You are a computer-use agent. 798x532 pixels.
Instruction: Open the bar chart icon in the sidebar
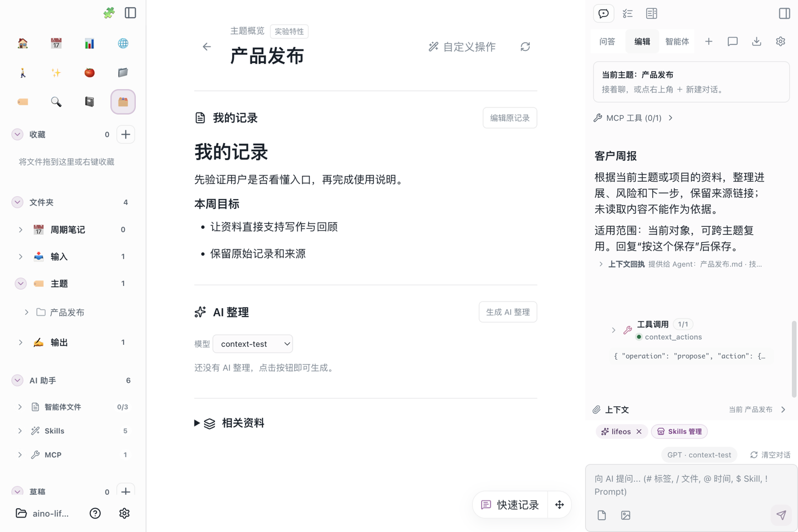89,43
